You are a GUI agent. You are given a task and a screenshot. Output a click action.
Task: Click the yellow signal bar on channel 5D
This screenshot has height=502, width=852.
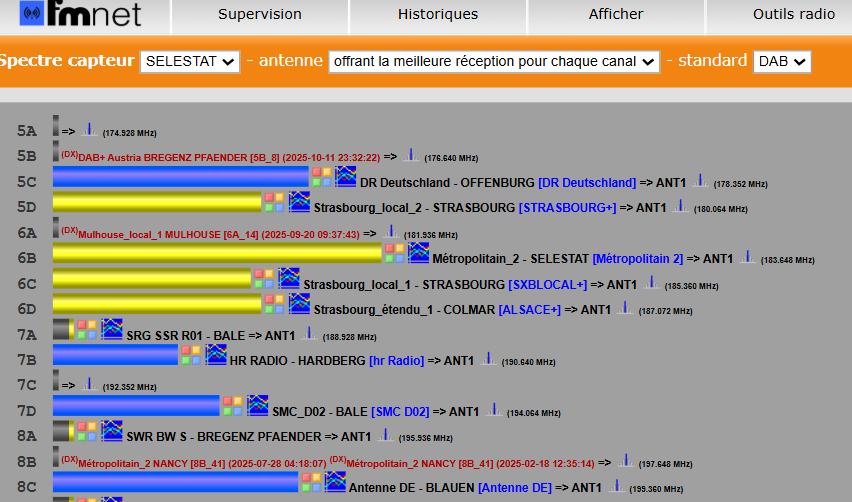157,202
